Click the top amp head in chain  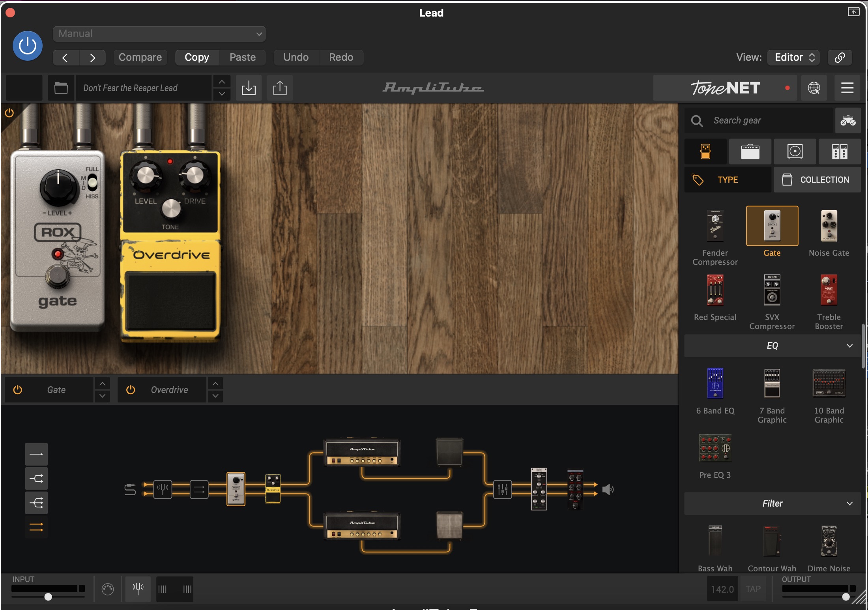362,452
